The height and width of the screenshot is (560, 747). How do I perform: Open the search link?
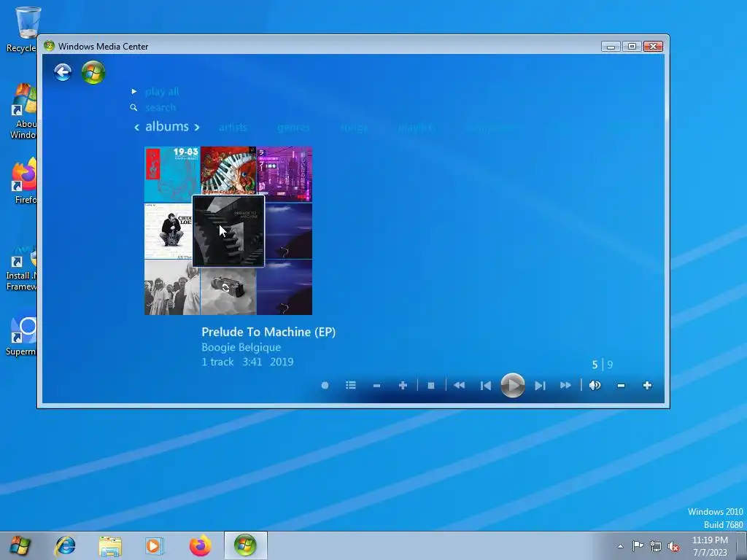[160, 108]
